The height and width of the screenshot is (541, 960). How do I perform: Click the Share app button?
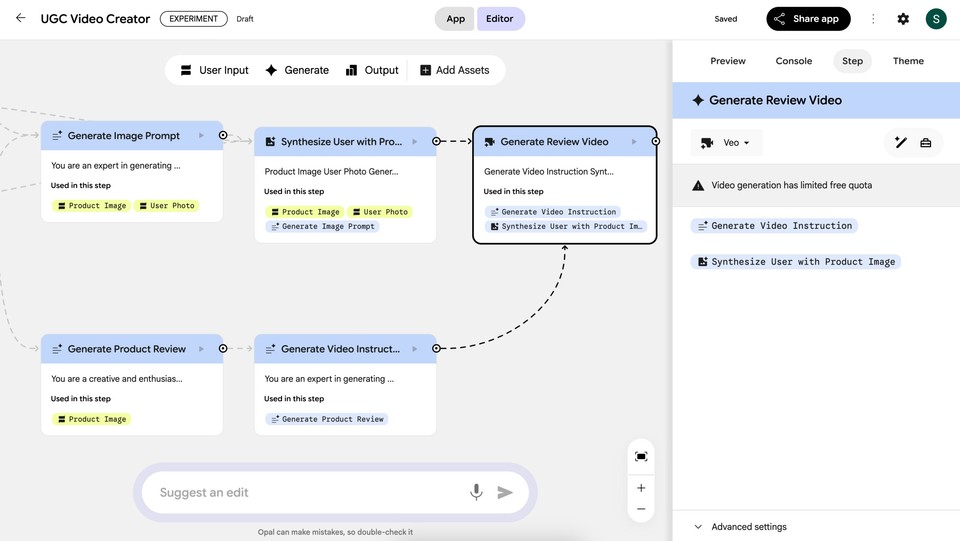pos(808,19)
